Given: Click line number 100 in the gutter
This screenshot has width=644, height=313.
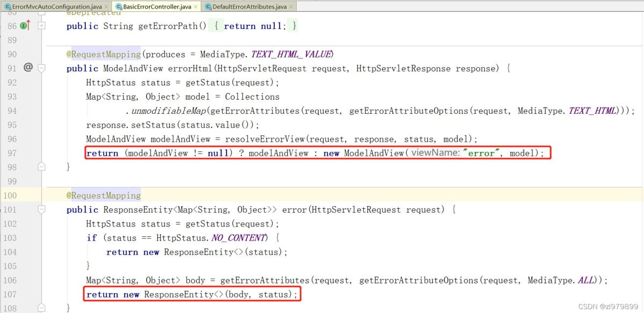Looking at the screenshot, I should coord(10,195).
